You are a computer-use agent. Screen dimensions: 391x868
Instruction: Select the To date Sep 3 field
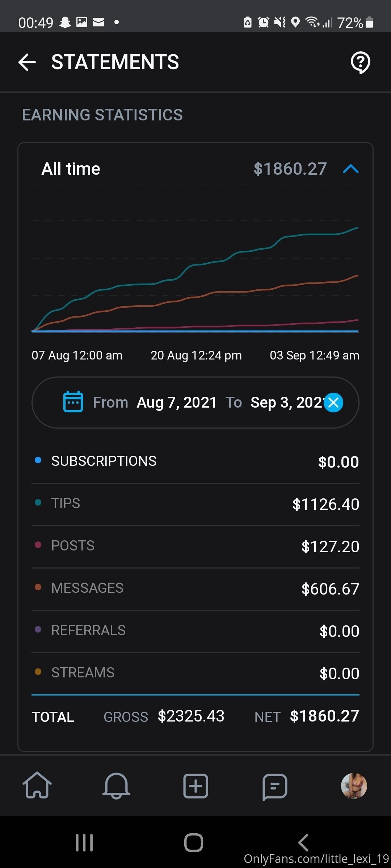pos(286,402)
